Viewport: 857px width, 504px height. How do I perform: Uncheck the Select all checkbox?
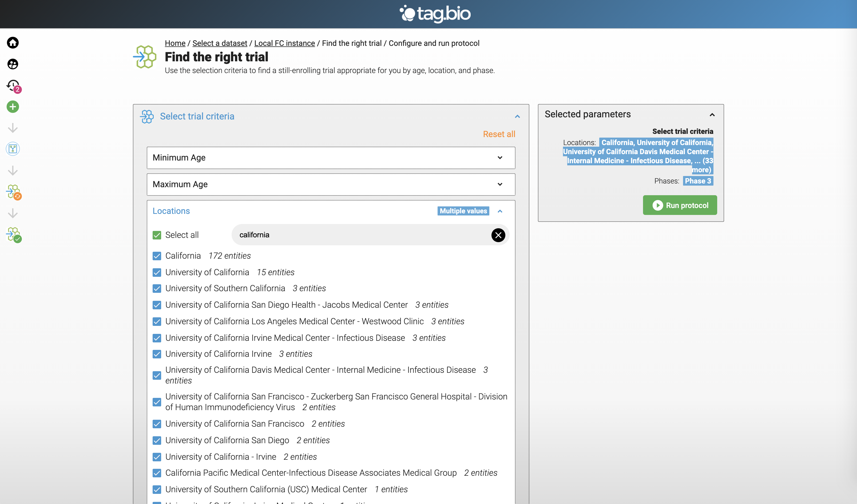pyautogui.click(x=157, y=235)
